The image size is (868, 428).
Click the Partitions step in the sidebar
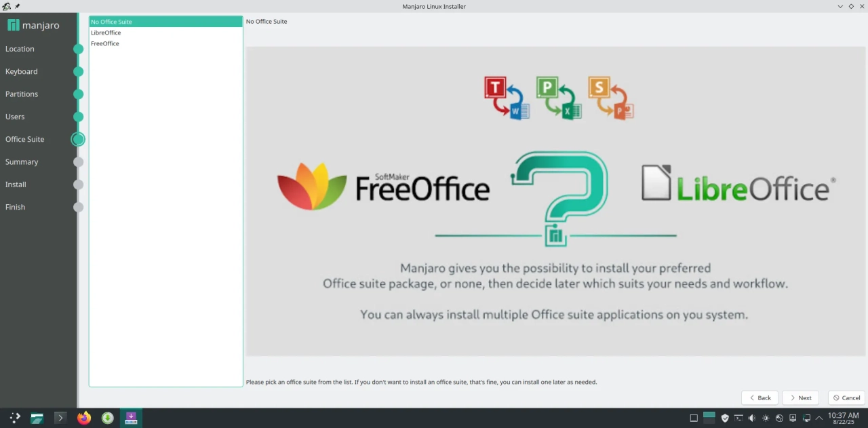[22, 94]
